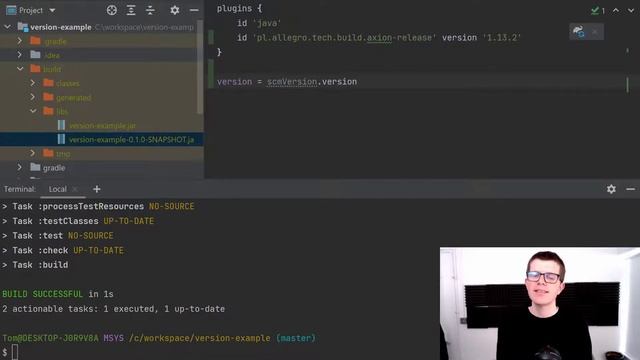The image size is (640, 360).
Task: Click the Select Opened File target icon
Action: 111,10
